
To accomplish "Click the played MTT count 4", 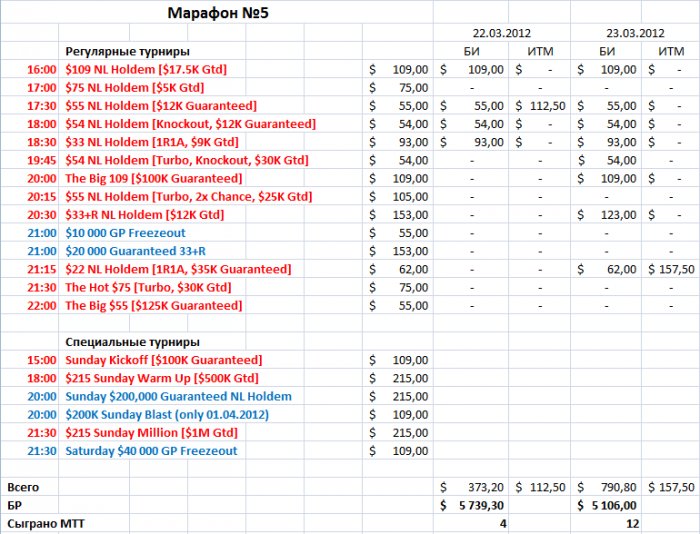I will [503, 523].
